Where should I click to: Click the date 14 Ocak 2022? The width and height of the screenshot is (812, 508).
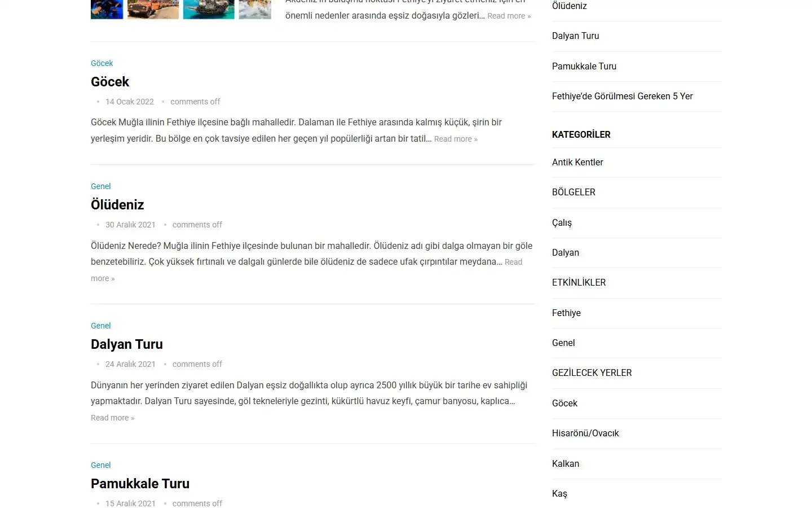pyautogui.click(x=130, y=102)
